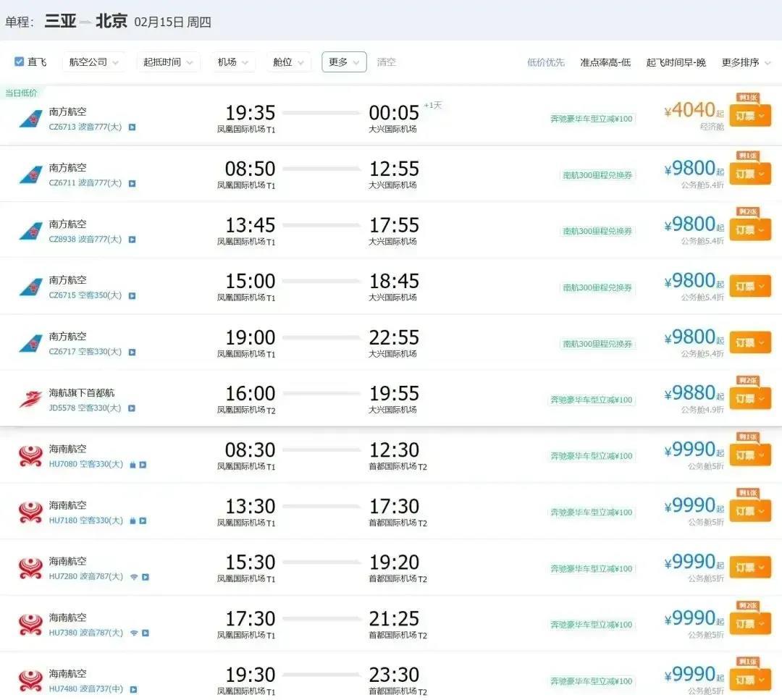Open the 机场 airport filter dropdown

(233, 62)
